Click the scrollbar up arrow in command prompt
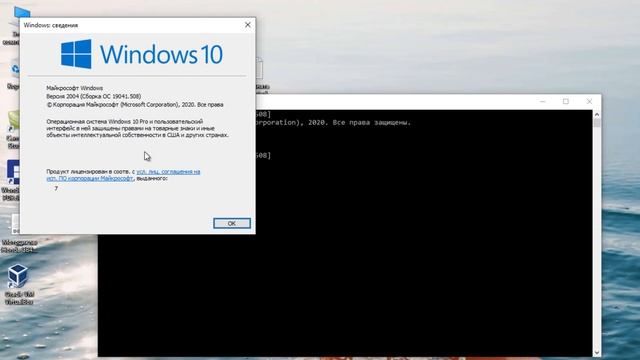The width and height of the screenshot is (640, 360). pyautogui.click(x=597, y=114)
